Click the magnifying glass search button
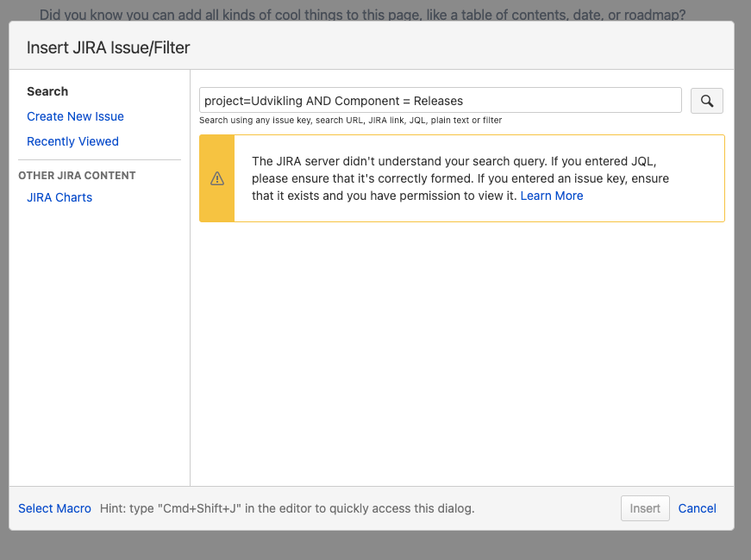 tap(706, 101)
